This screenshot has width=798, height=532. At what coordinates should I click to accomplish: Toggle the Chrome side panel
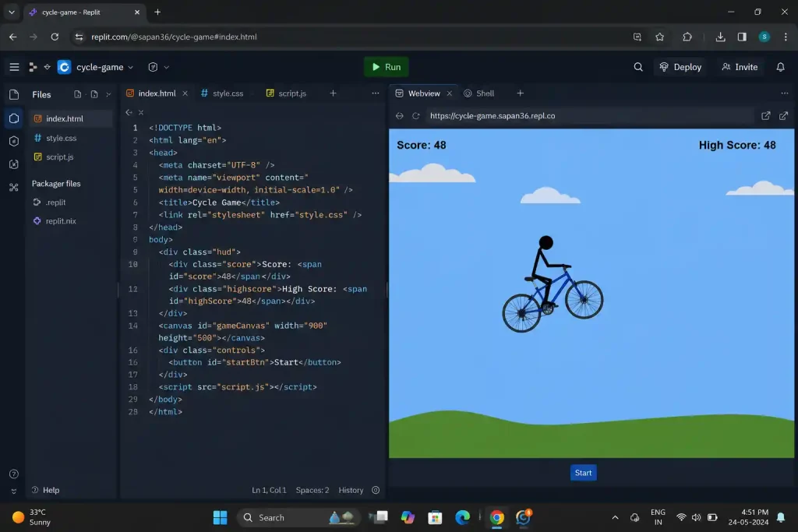(742, 37)
